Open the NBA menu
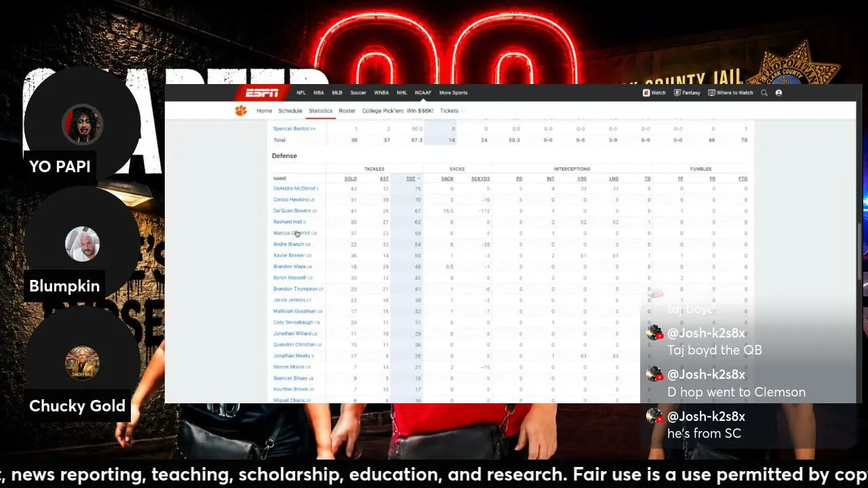Viewport: 868px width, 488px height. pos(319,93)
